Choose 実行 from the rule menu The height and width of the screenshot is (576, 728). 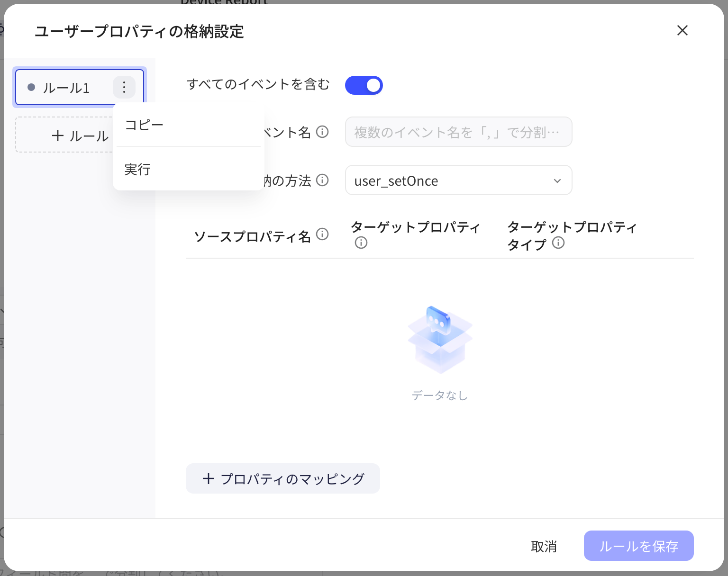pyautogui.click(x=189, y=169)
